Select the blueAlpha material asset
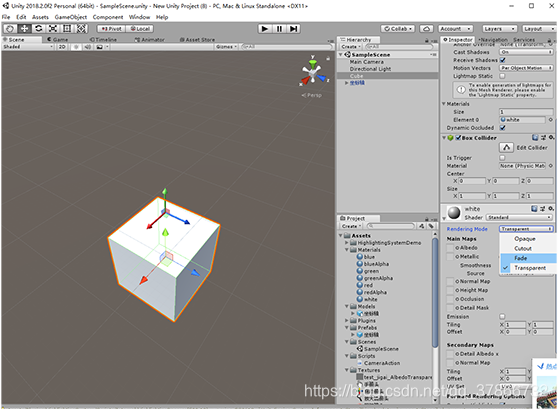 (x=373, y=264)
